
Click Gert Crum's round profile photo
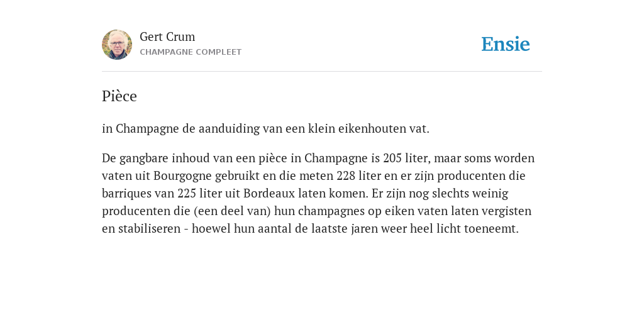pos(117,45)
